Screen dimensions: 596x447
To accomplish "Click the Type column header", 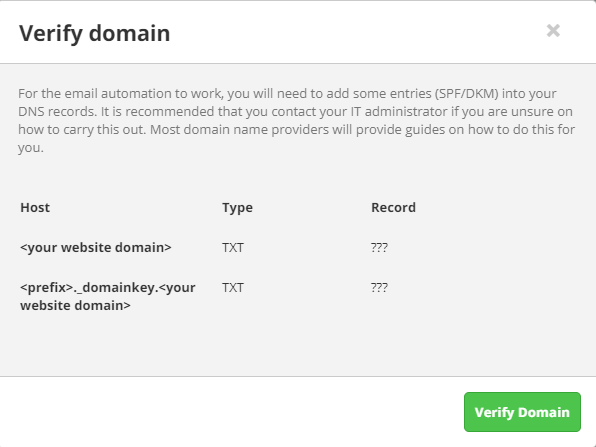I will pos(238,208).
